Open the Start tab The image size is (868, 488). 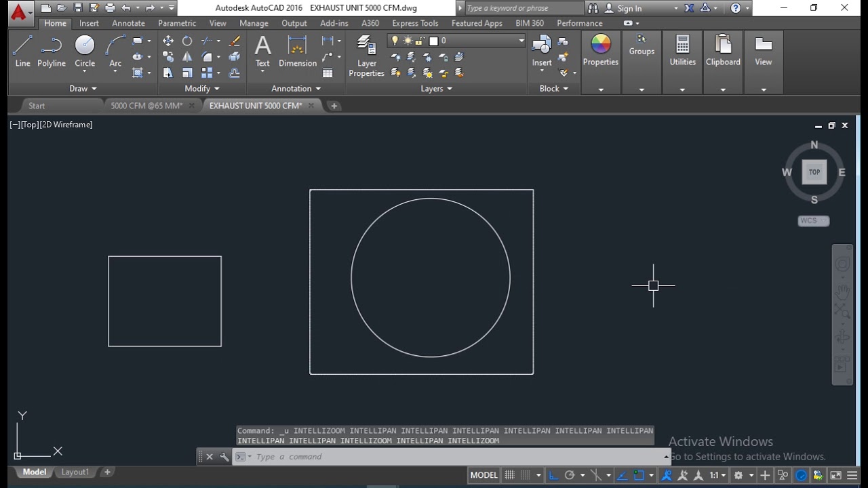(37, 106)
